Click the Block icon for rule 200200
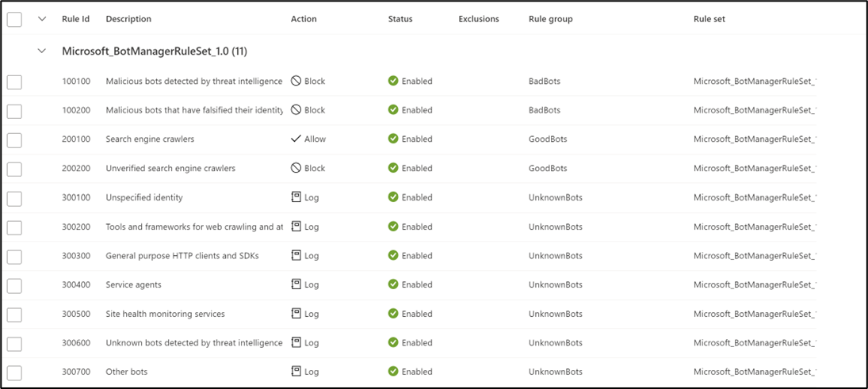Image resolution: width=868 pixels, height=389 pixels. tap(296, 168)
